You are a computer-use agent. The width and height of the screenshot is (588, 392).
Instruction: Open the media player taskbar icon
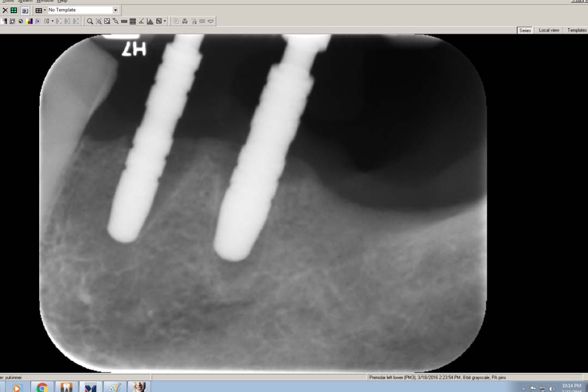pyautogui.click(x=17, y=387)
